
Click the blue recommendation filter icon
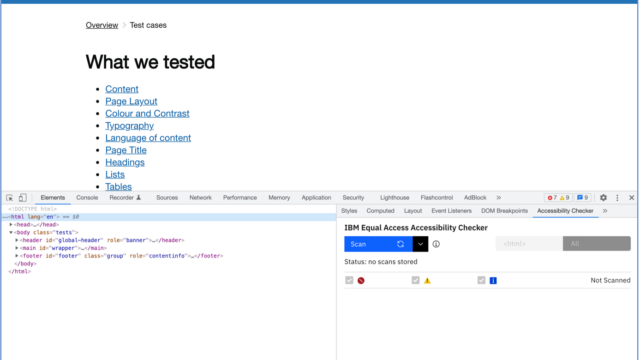pos(493,280)
